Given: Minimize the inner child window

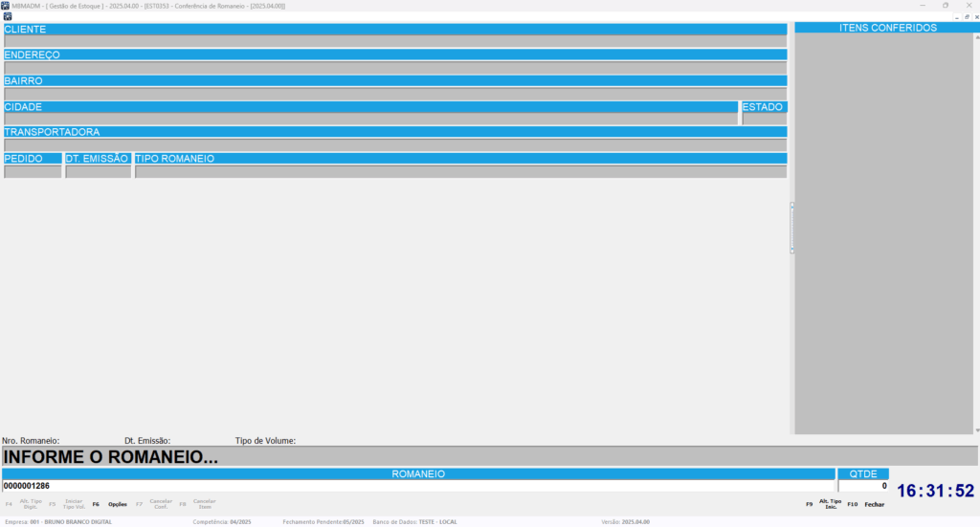Looking at the screenshot, I should click(x=957, y=17).
